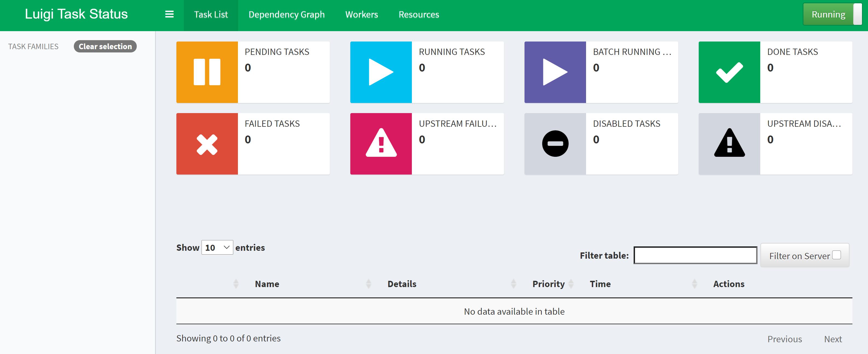This screenshot has width=868, height=354.
Task: Go to the Next table page
Action: (x=833, y=339)
